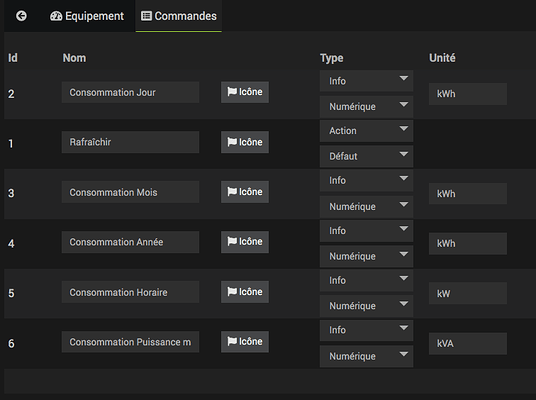The width and height of the screenshot is (536, 400).
Task: Edit the kW unit field
Action: (468, 293)
